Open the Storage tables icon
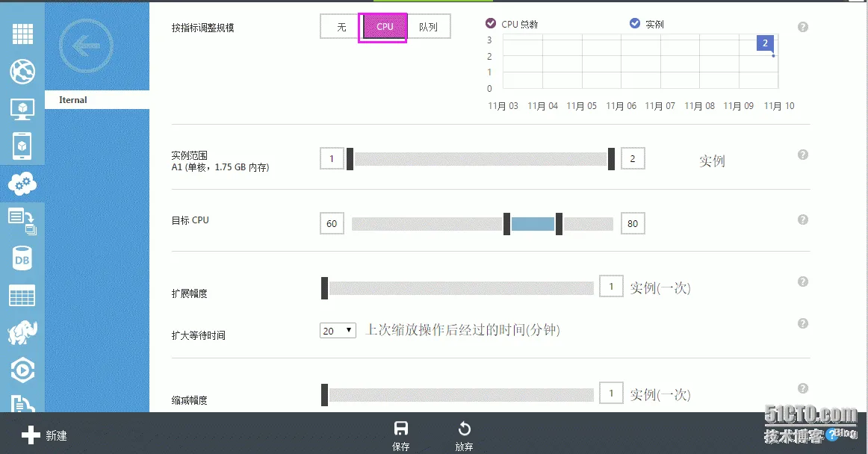 [x=22, y=295]
